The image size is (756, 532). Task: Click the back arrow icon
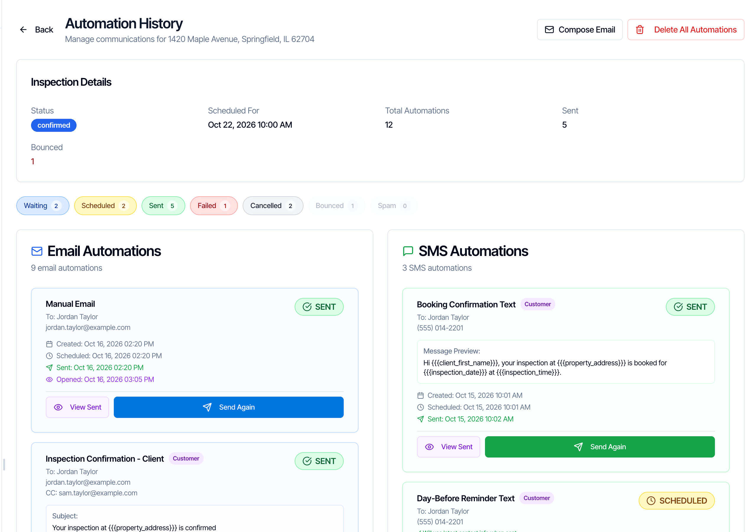pos(23,30)
